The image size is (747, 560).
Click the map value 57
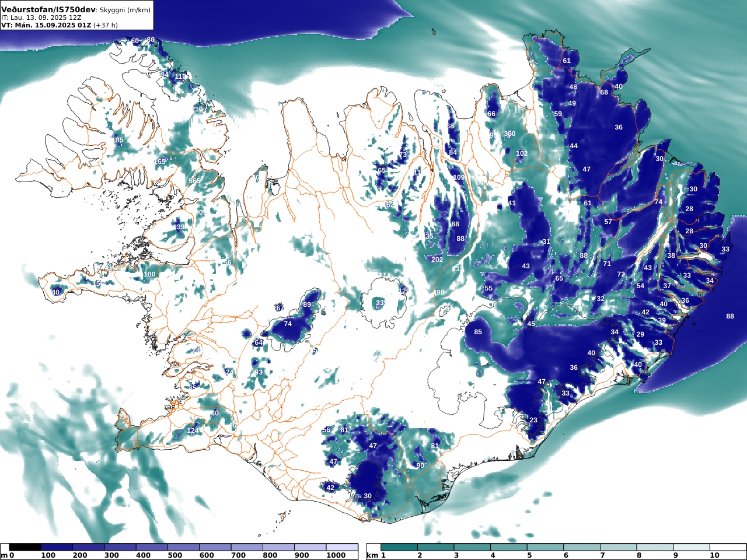click(x=608, y=222)
